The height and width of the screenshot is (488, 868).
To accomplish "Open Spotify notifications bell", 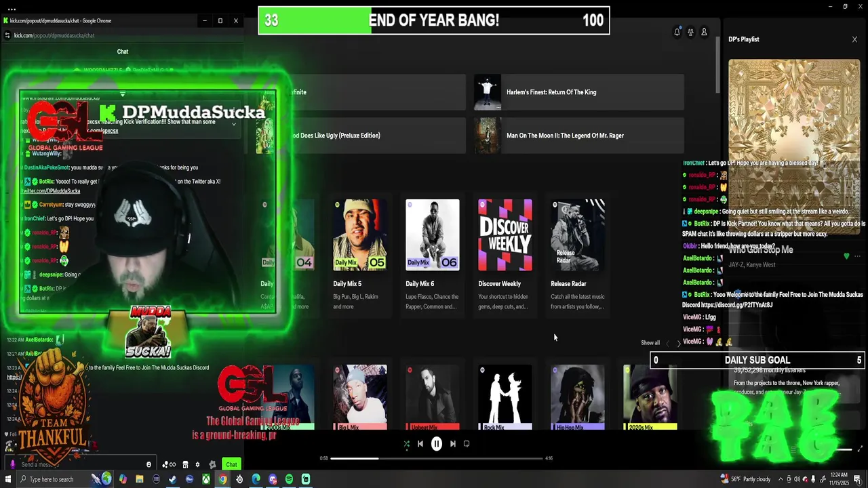I will click(x=677, y=32).
